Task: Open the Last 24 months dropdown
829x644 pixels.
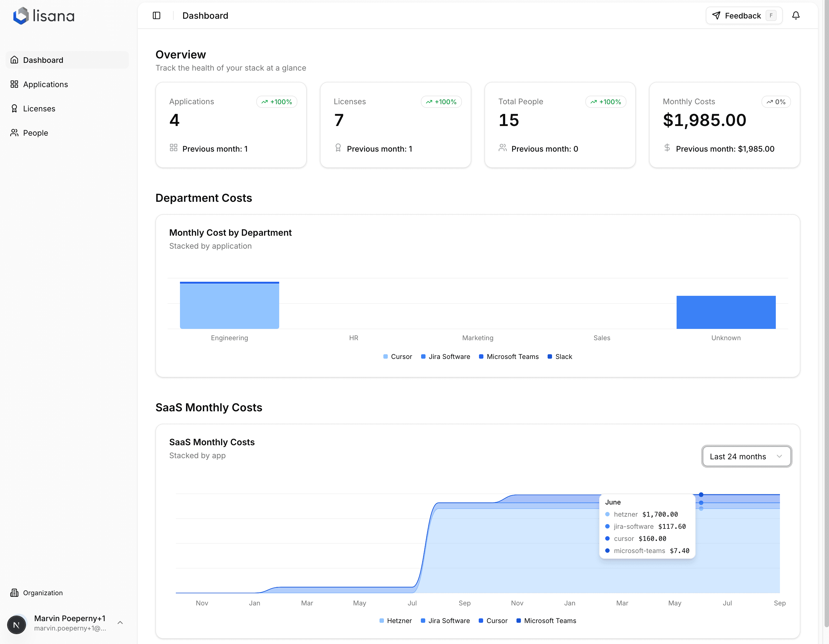Action: pos(746,457)
